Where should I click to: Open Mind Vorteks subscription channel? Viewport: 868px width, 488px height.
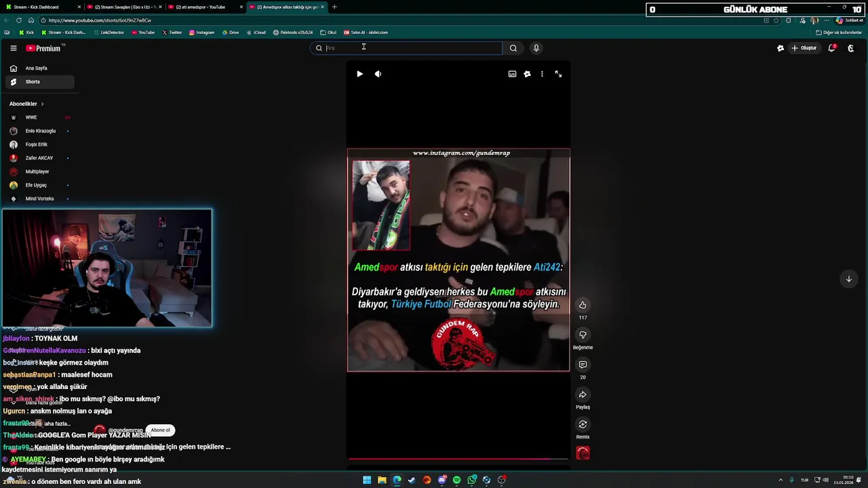[x=39, y=199]
